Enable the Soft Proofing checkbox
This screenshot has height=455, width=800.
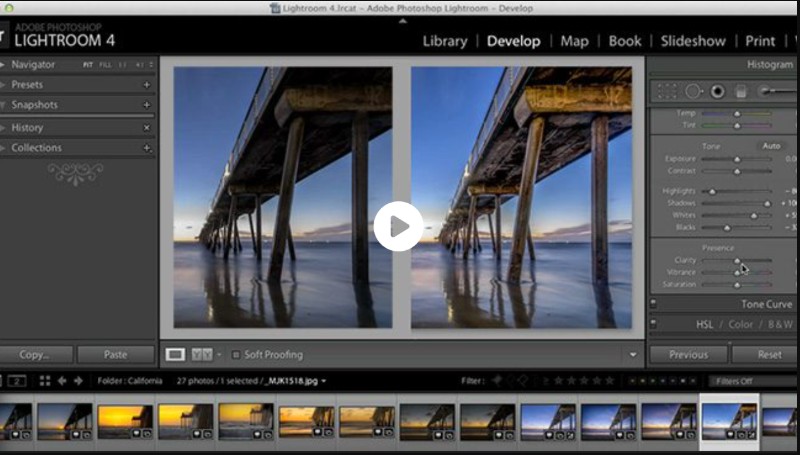[x=235, y=354]
